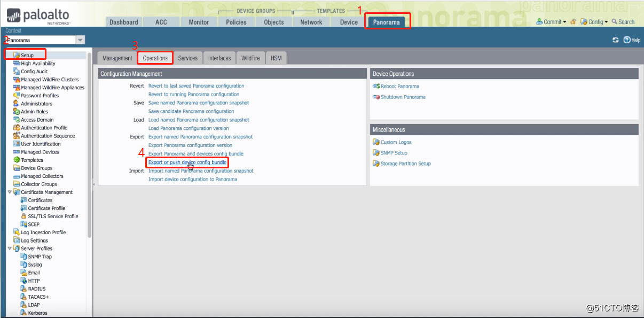Viewport: 644px width, 318px height.
Task: Open User Identification icon
Action: (17, 144)
